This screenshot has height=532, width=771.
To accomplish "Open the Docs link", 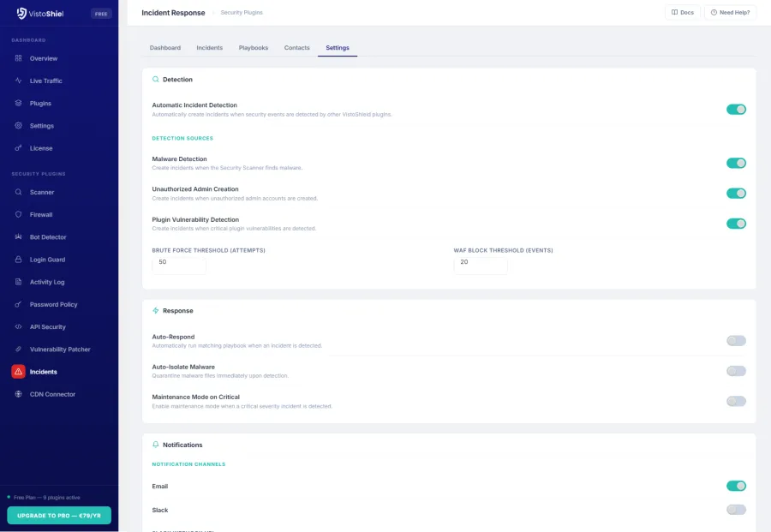I will coord(683,12).
